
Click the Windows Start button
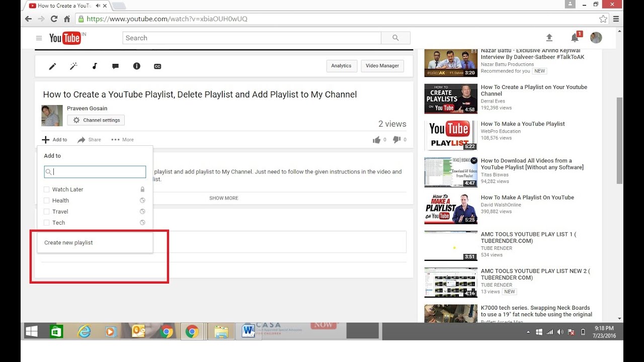tap(32, 332)
